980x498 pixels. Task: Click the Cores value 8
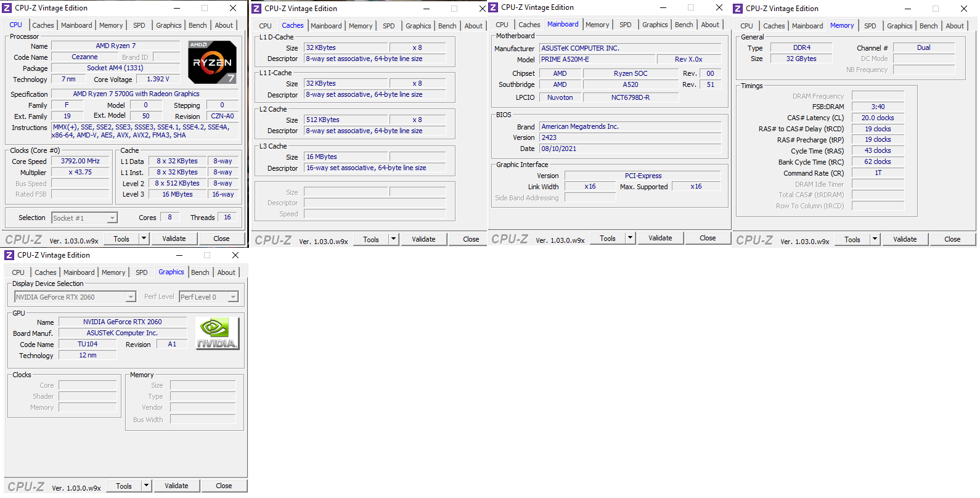tap(169, 217)
